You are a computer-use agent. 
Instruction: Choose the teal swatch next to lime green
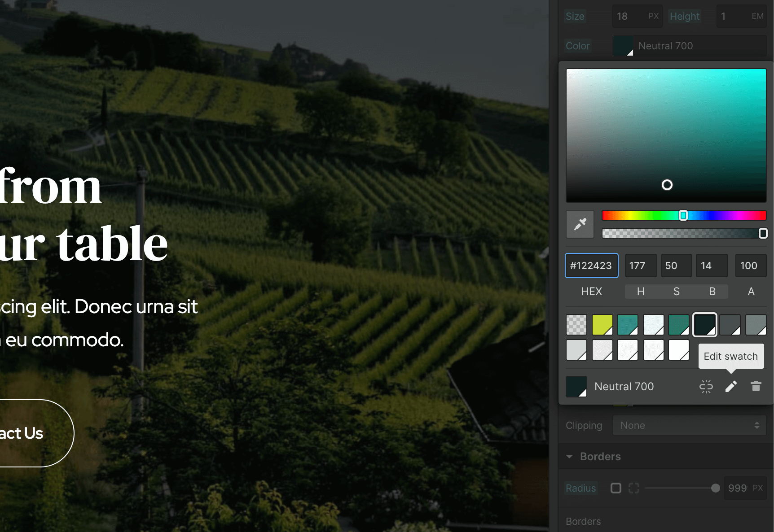coord(628,324)
